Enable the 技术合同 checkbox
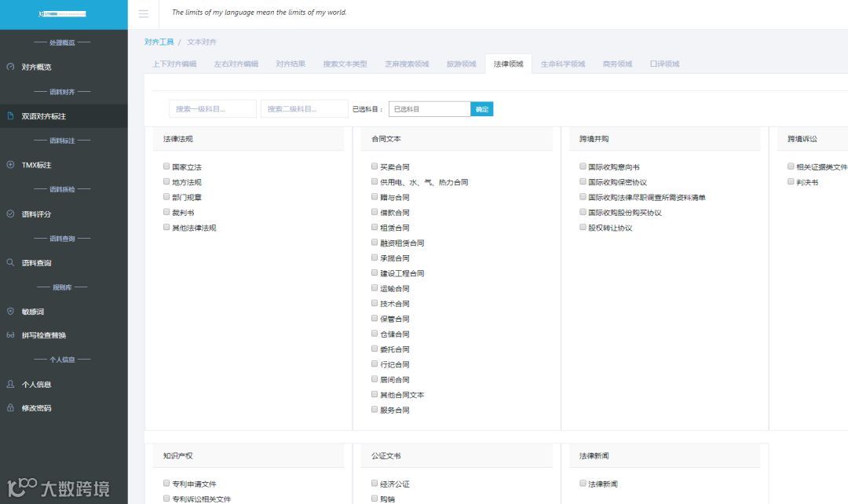 pos(375,303)
